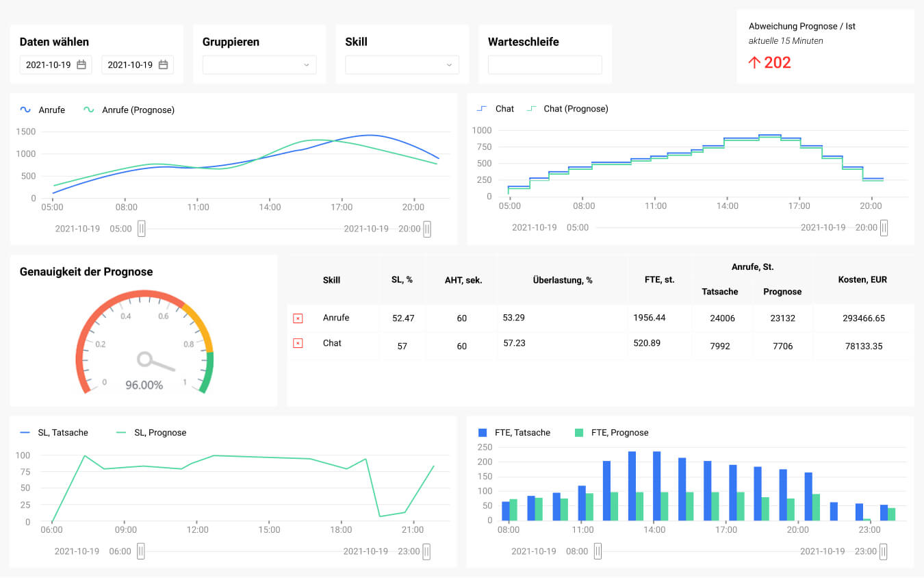Toggle the Chat legend series
Image resolution: width=924 pixels, height=578 pixels.
[495, 109]
